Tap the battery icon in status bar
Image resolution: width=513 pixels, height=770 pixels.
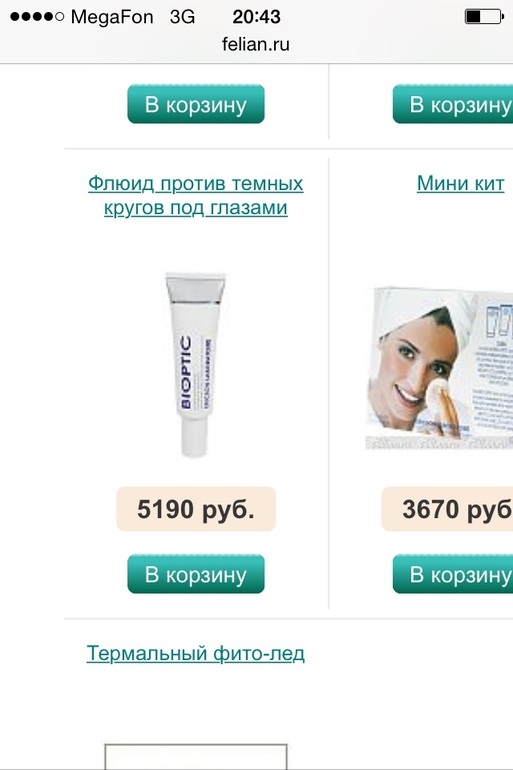[484, 17]
